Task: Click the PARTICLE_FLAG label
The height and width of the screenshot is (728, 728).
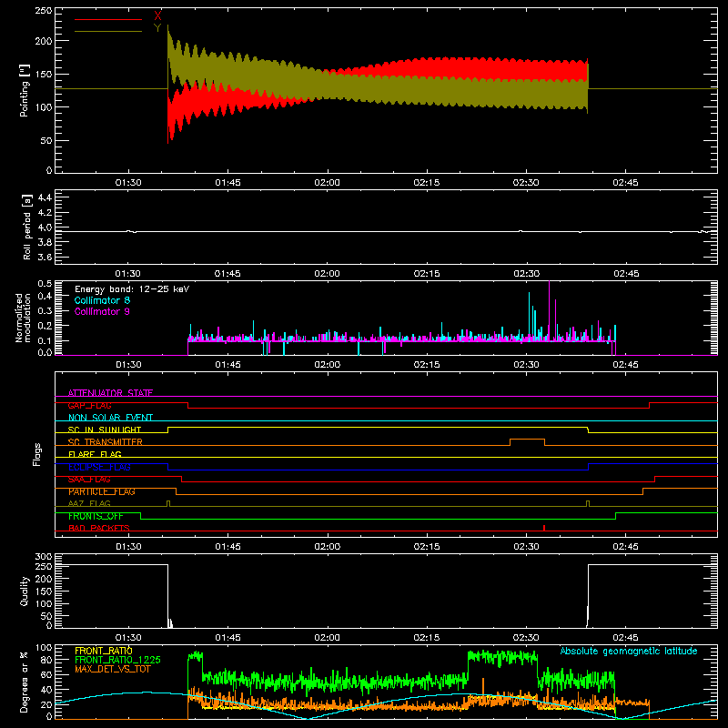Action: coord(102,491)
